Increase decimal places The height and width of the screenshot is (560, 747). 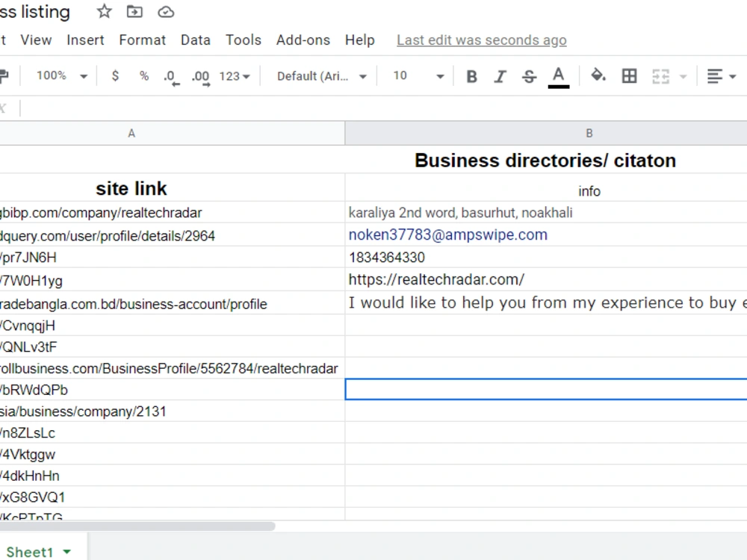pyautogui.click(x=200, y=77)
